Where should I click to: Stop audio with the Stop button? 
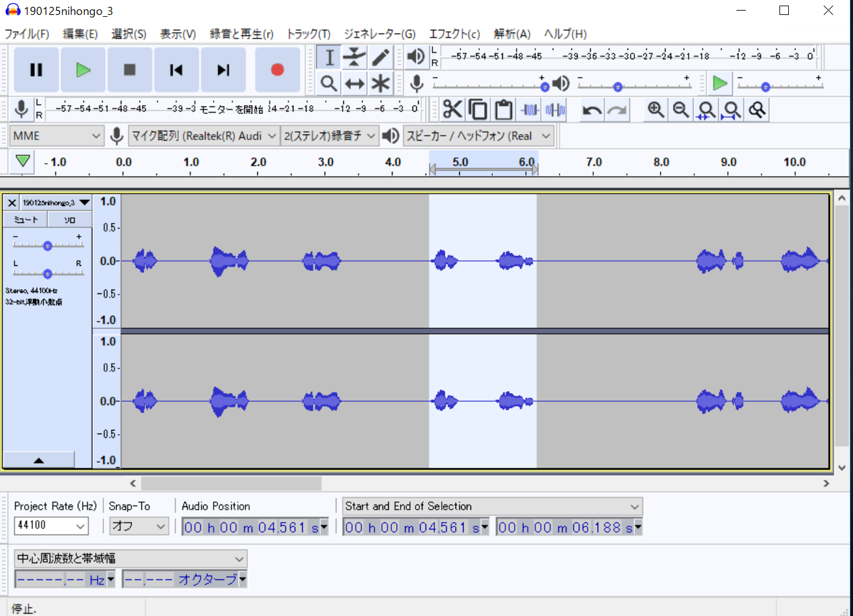click(130, 70)
